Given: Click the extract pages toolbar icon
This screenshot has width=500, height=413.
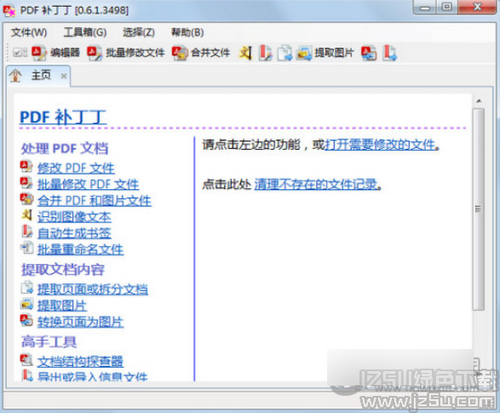Looking at the screenshot, I should [285, 53].
